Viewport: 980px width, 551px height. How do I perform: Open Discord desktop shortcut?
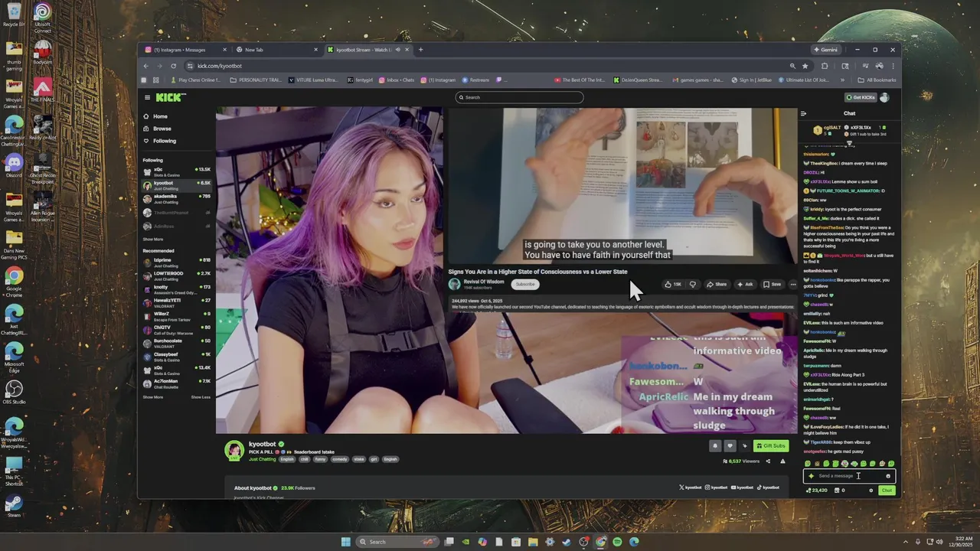tap(14, 165)
